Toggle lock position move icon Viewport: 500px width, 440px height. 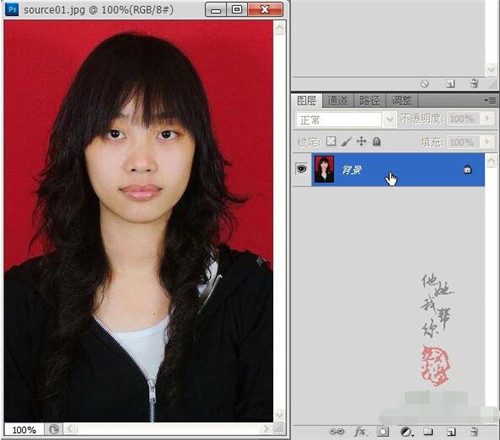(361, 141)
